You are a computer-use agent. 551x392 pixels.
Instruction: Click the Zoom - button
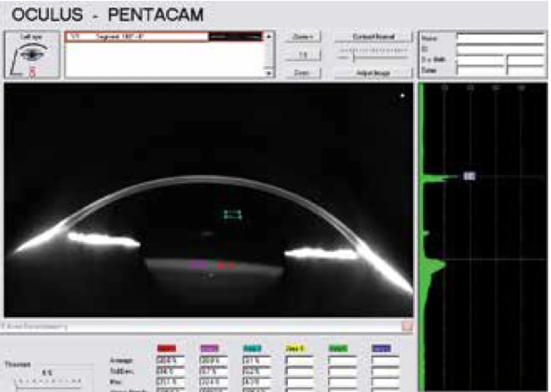[303, 73]
